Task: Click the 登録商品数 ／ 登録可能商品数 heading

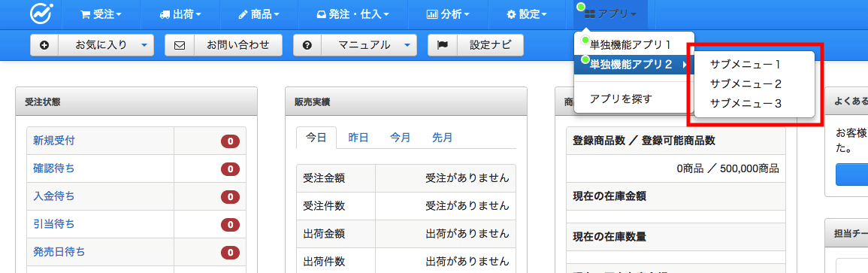Action: [x=643, y=141]
